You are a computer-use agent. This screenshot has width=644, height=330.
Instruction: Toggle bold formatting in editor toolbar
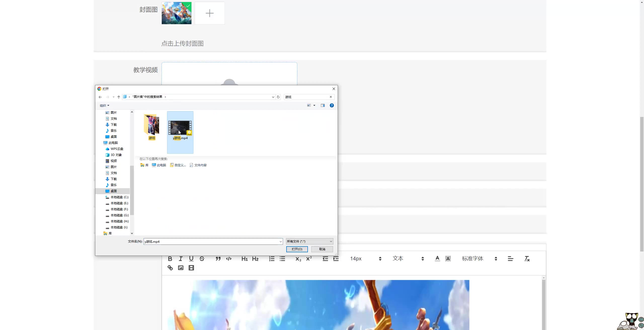coord(170,259)
